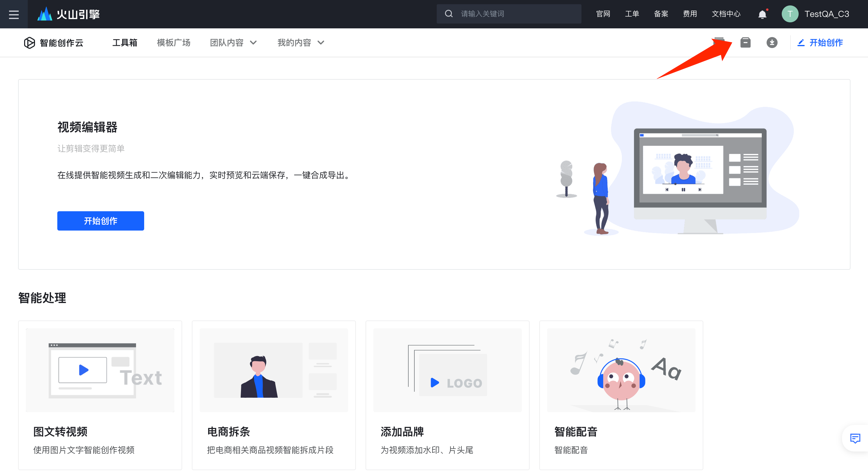Click the 添加品牌 title
Viewport: 868px width, 475px height.
pyautogui.click(x=402, y=432)
